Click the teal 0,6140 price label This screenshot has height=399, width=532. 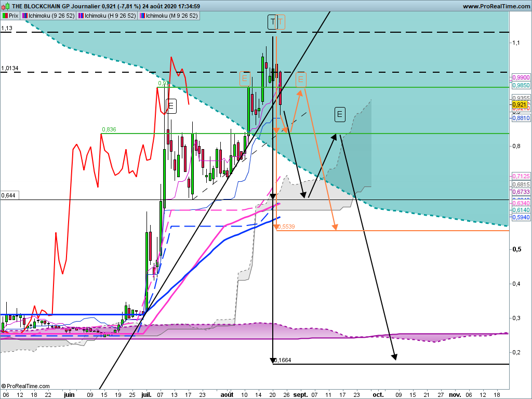[x=521, y=210]
